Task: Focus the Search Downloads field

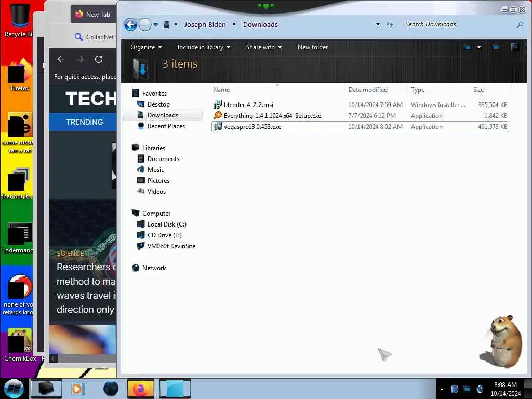Action: click(x=458, y=24)
